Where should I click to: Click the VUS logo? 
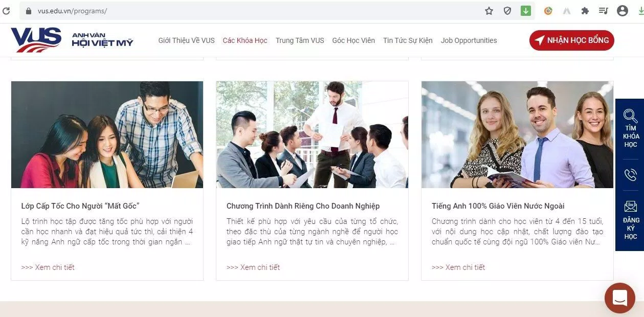click(x=36, y=39)
